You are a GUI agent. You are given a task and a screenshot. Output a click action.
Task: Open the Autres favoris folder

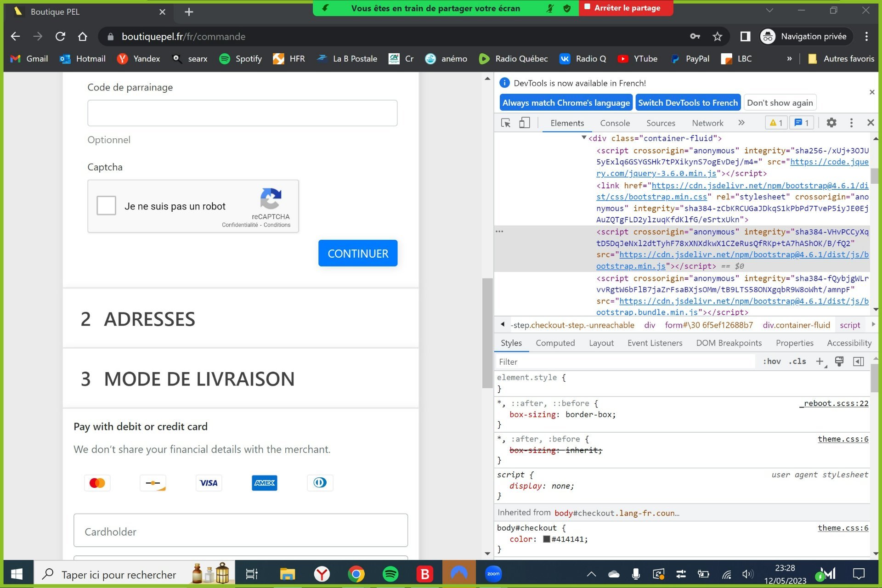tap(841, 59)
